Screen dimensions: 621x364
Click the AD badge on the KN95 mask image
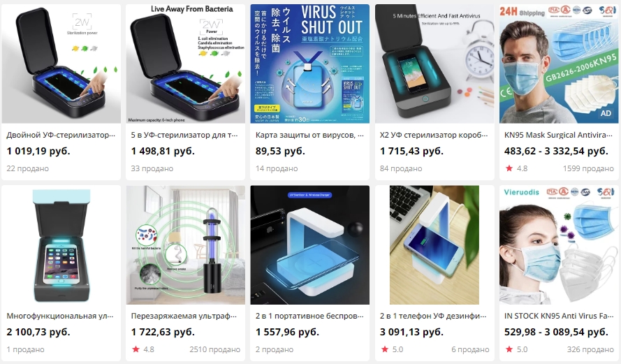[x=606, y=113]
